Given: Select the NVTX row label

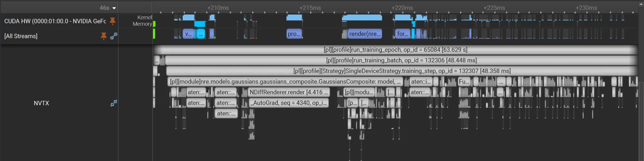Looking at the screenshot, I should point(41,103).
